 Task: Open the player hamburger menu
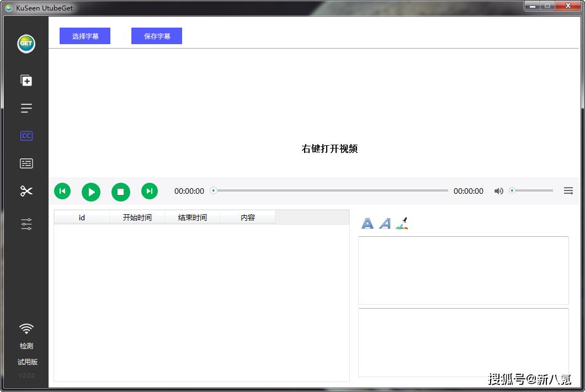(568, 191)
